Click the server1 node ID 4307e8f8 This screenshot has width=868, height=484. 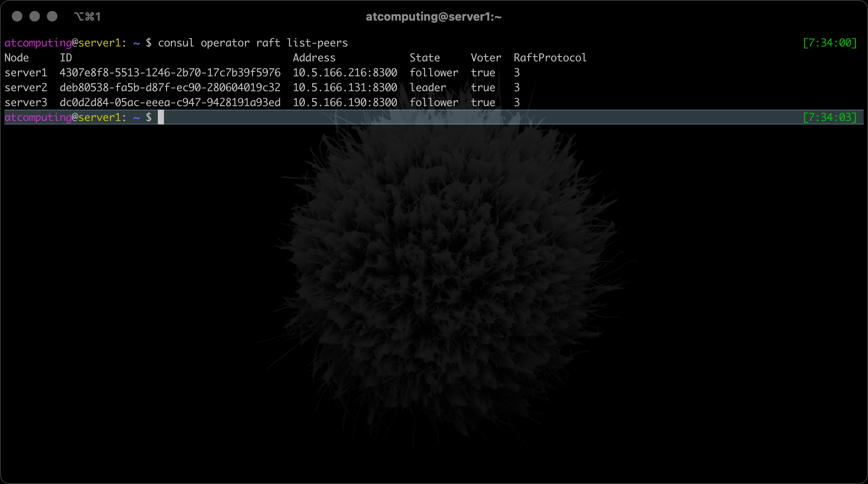[x=170, y=73]
